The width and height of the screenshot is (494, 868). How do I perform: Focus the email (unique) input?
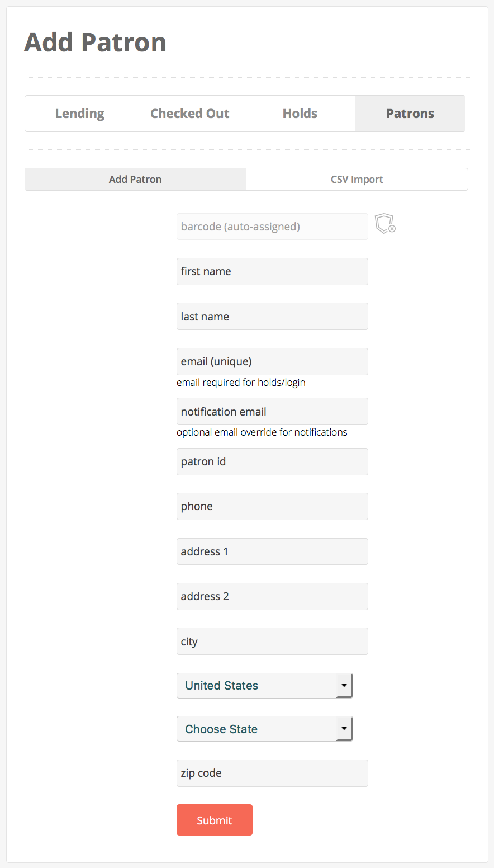272,362
